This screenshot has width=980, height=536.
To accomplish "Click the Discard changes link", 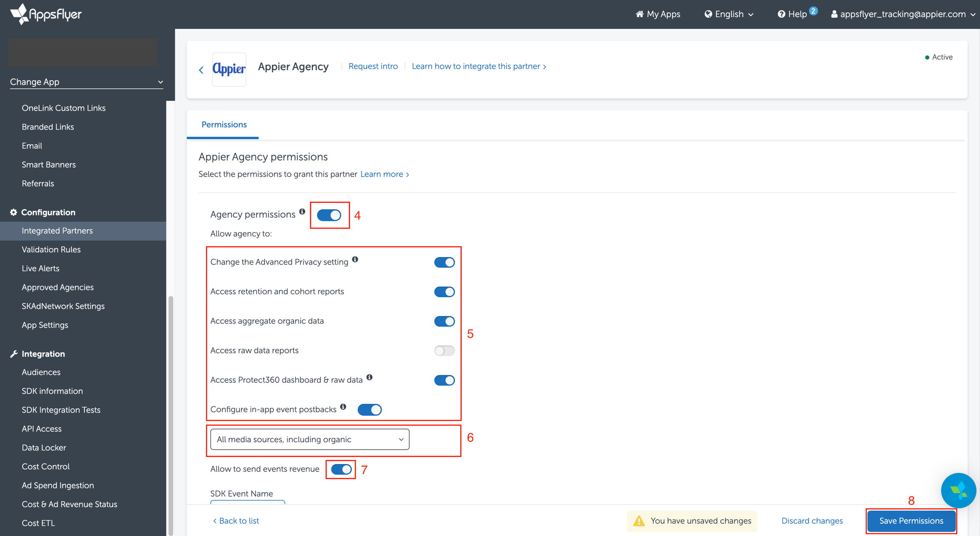I will 812,521.
